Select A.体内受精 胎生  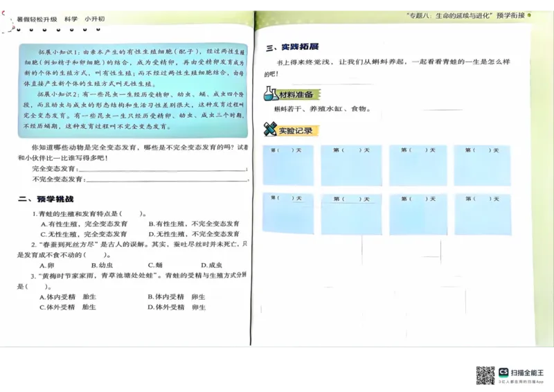point(68,297)
